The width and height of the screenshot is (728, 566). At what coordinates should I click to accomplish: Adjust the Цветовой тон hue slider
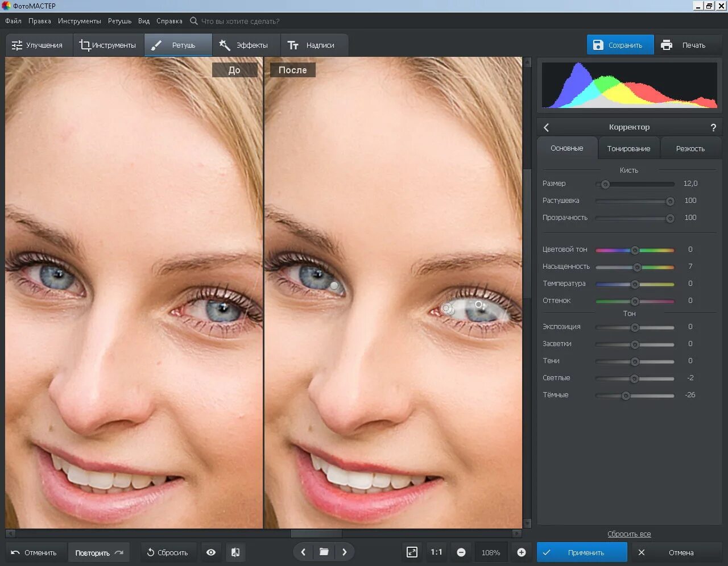click(x=635, y=250)
